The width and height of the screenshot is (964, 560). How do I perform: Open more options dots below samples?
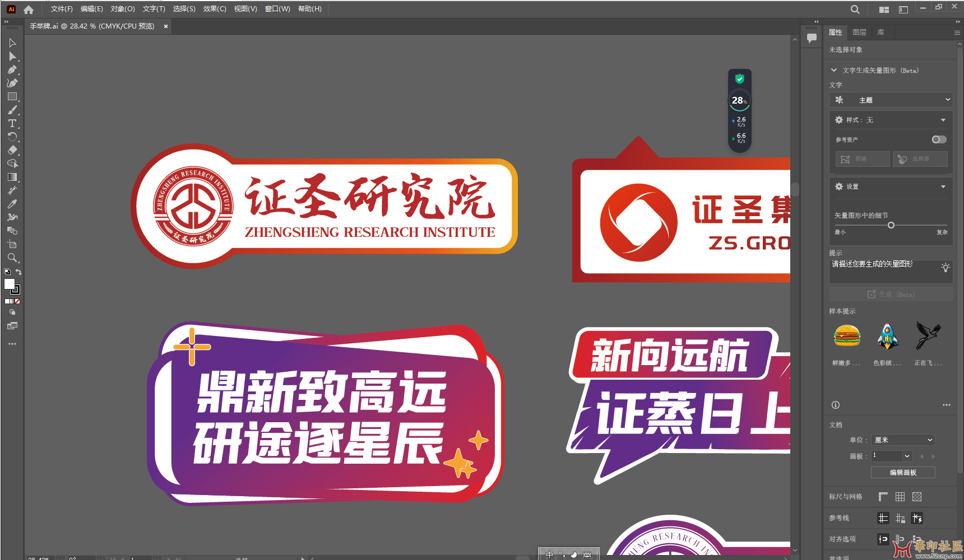[x=947, y=405]
